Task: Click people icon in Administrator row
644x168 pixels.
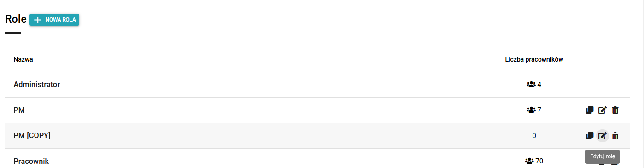Action: pyautogui.click(x=531, y=85)
